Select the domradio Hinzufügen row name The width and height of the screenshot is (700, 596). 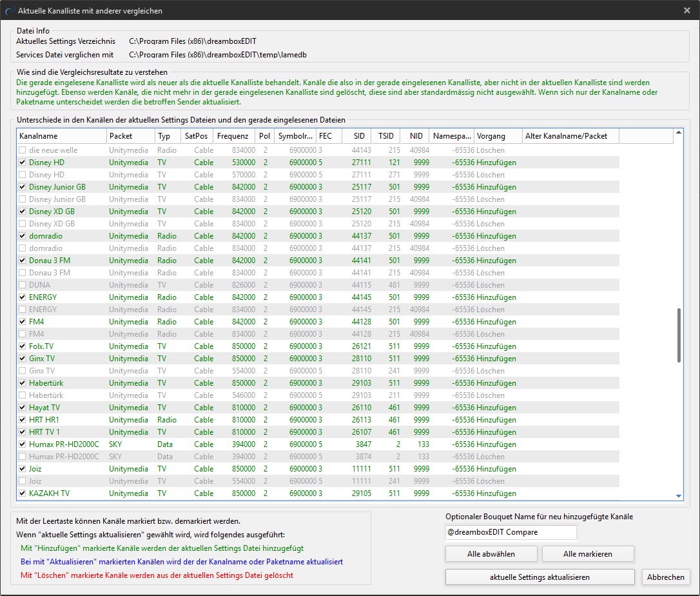[x=46, y=236]
